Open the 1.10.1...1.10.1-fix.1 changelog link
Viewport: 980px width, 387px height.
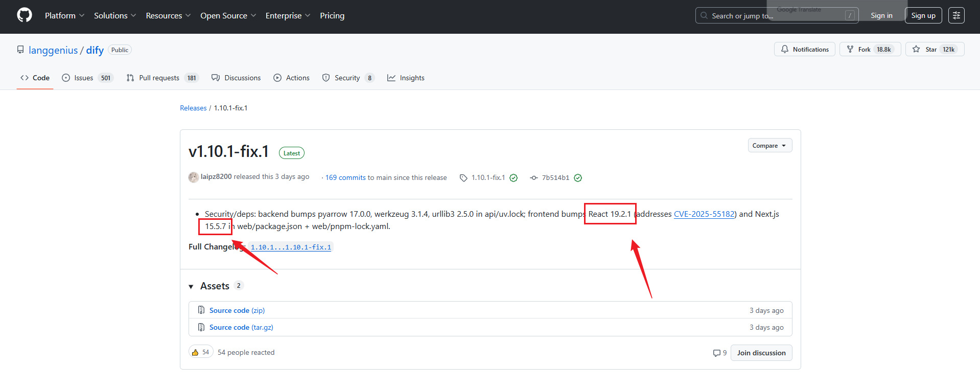(291, 247)
